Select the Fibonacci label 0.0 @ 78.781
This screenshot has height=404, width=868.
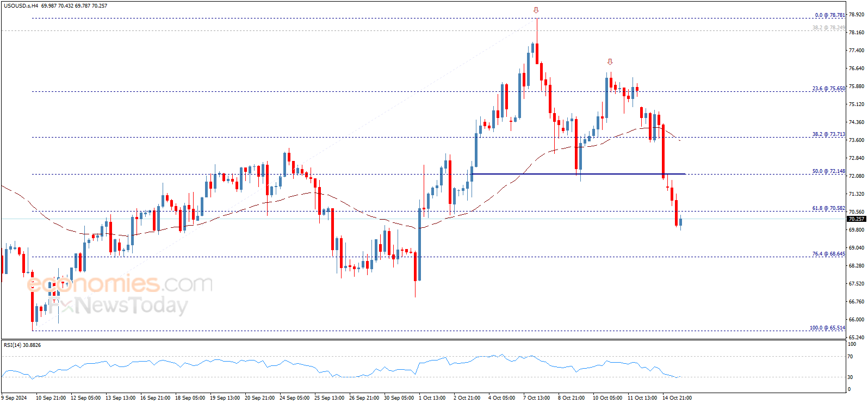[830, 15]
